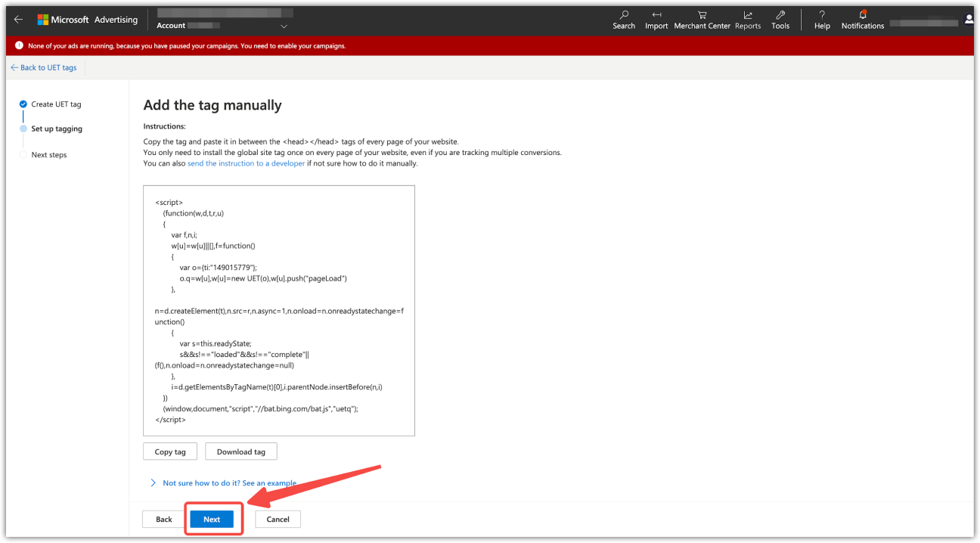Click the Back button

click(x=164, y=520)
